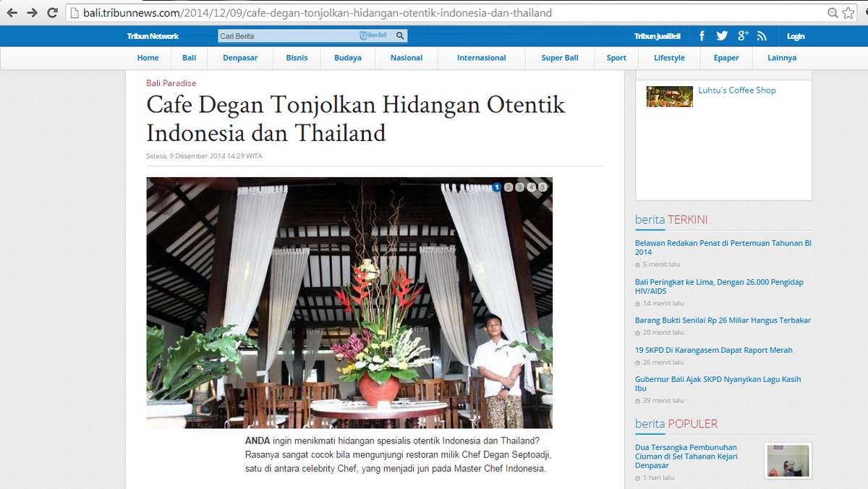Click the Cafe Degan article headline
Image resolution: width=868 pixels, height=489 pixels.
355,119
